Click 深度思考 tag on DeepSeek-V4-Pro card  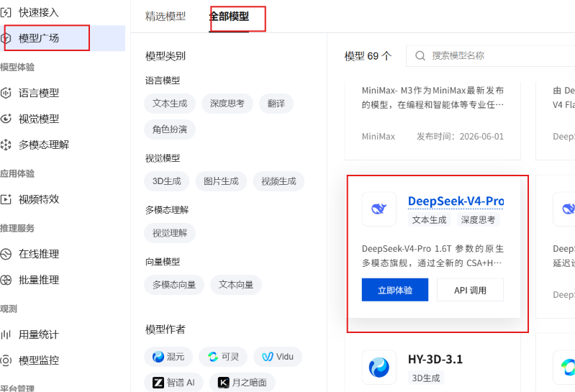478,220
